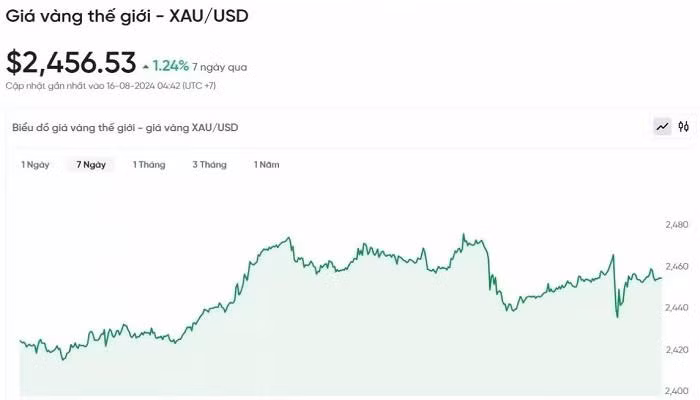Click the 2,420 y-axis label

point(677,350)
